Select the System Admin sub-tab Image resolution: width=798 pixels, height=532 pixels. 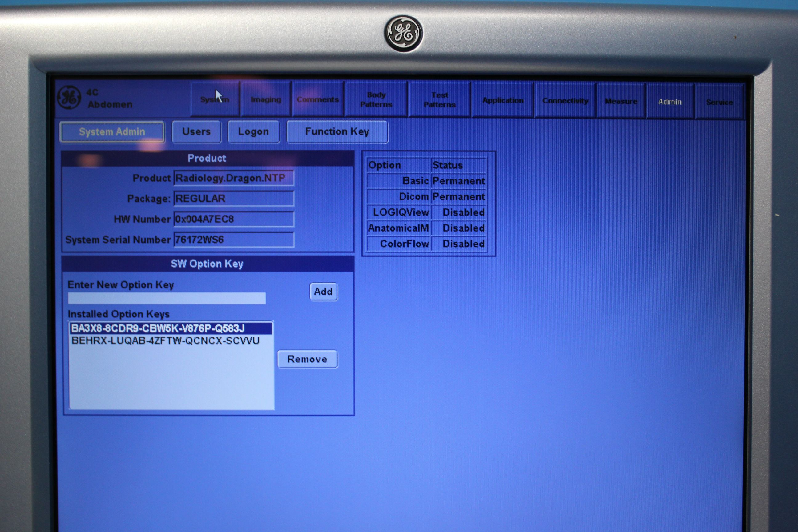click(x=112, y=132)
